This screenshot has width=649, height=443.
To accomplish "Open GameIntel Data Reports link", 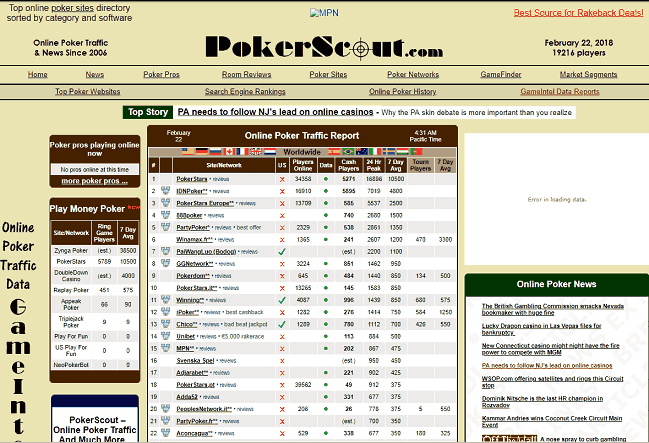I will coord(560,91).
